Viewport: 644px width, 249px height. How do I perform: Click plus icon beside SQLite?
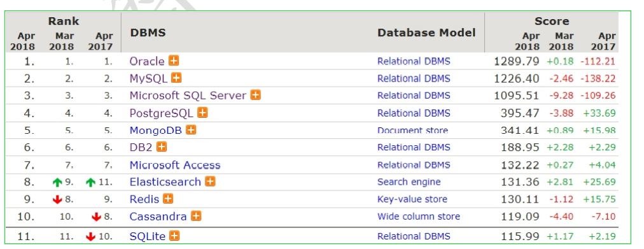click(174, 236)
